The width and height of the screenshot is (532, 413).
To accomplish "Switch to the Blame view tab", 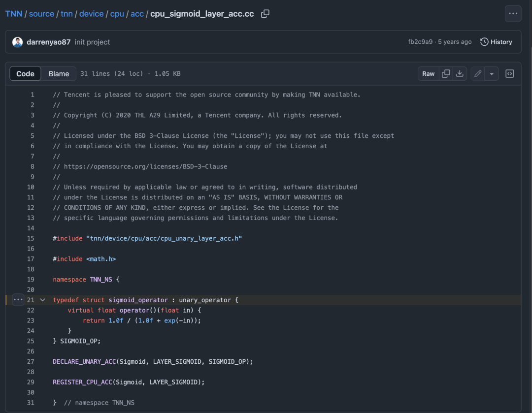I will [x=59, y=73].
